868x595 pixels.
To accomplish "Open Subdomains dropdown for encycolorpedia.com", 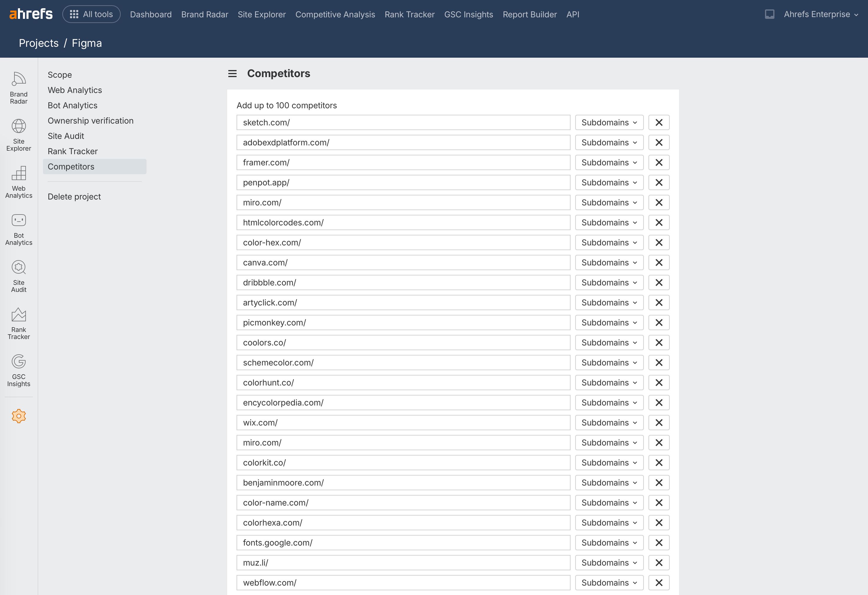I will 609,403.
